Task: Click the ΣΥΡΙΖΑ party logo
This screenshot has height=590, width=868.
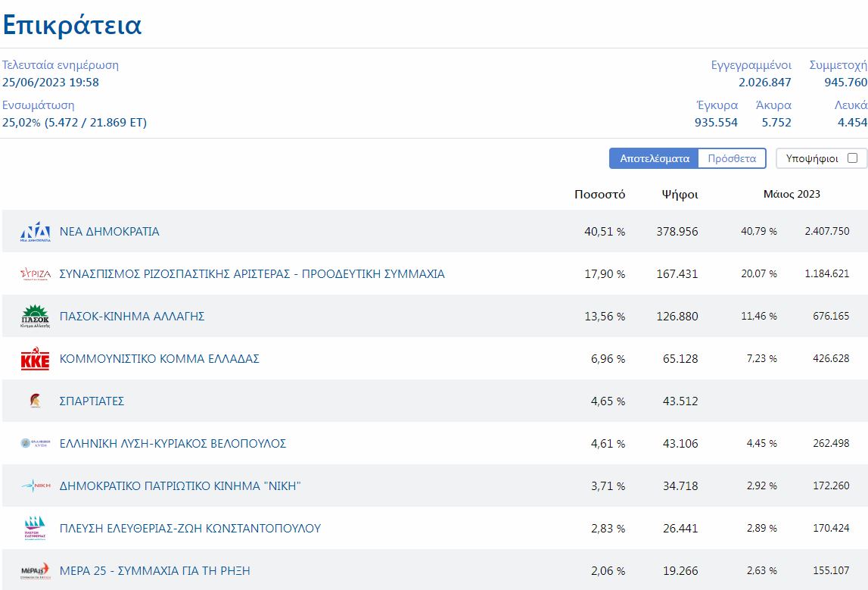Action: coord(36,273)
